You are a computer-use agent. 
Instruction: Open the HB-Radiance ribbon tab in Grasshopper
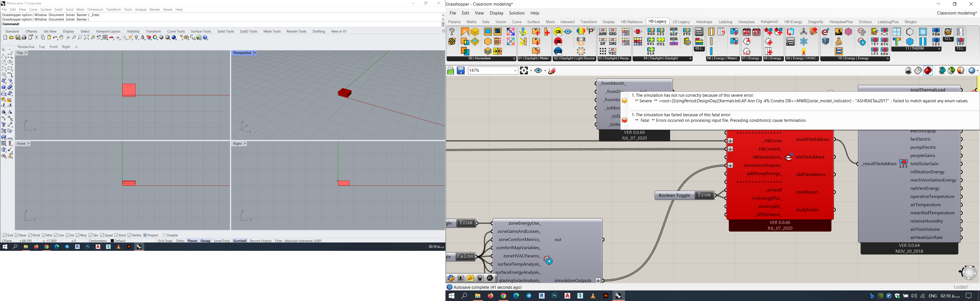pyautogui.click(x=631, y=22)
